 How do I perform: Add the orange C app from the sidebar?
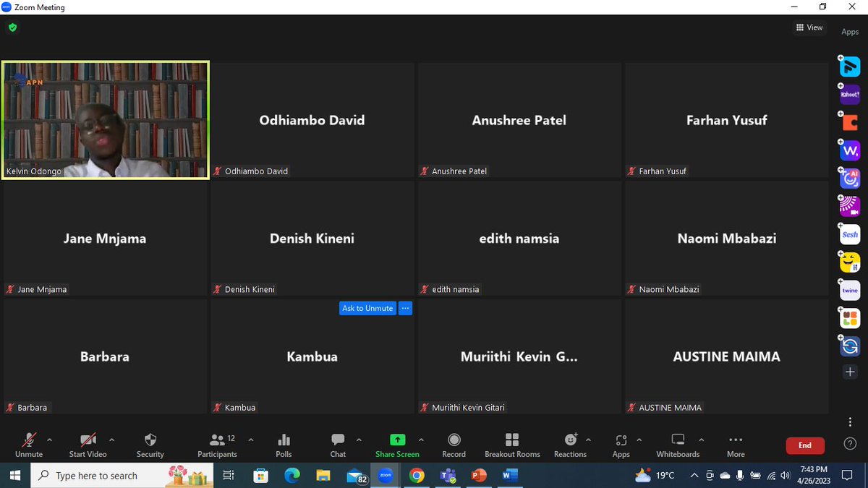click(x=850, y=122)
